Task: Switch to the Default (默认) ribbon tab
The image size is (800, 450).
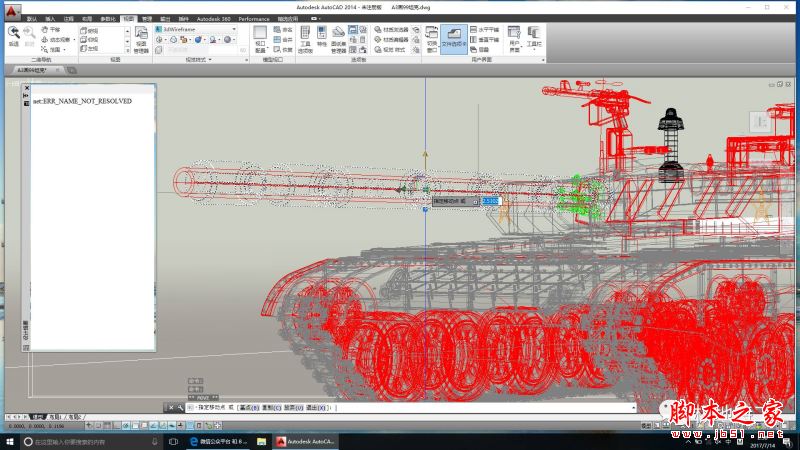Action: pyautogui.click(x=31, y=19)
